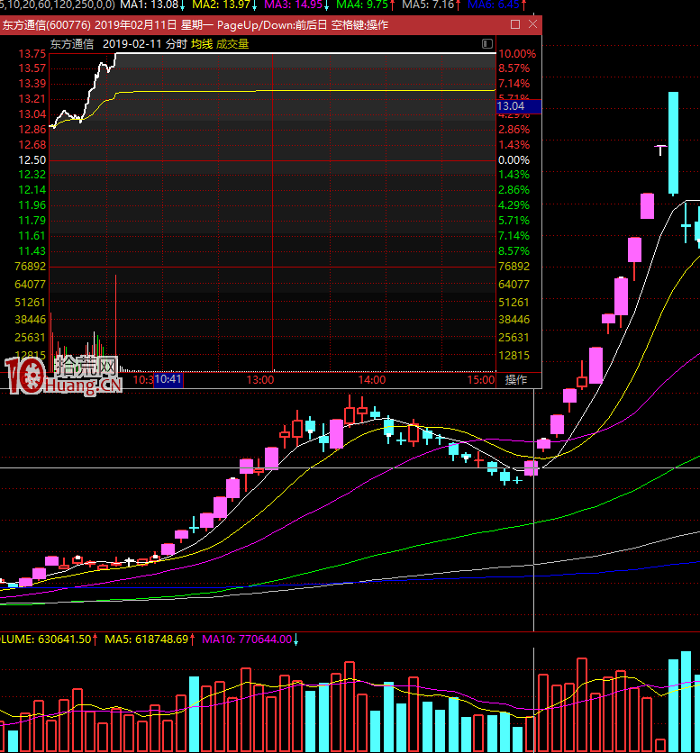Maximize the 东方通信 intraday popup window
Image resolution: width=700 pixels, height=753 pixels.
tap(515, 24)
